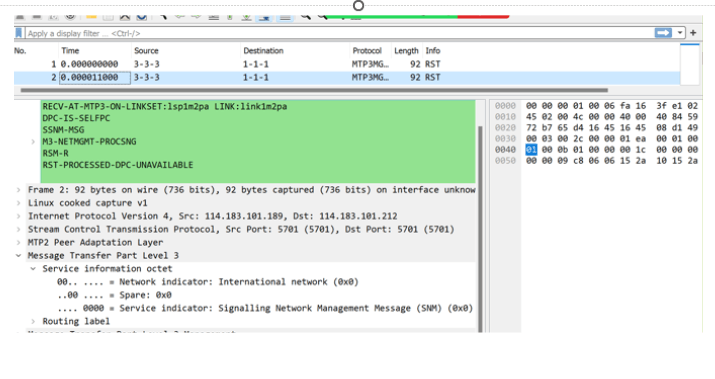Click hex offset 0030
The width and height of the screenshot is (715, 379).
pyautogui.click(x=505, y=139)
